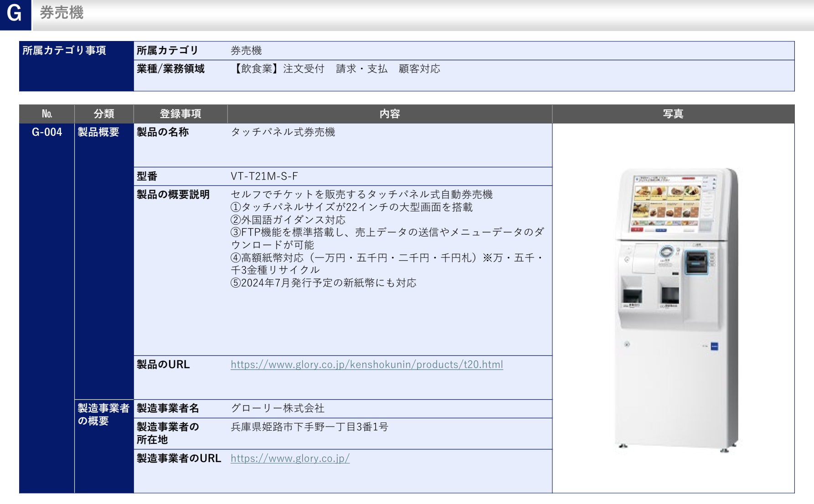Image resolution: width=814 pixels, height=504 pixels.
Task: Open the glory.co.jp manufacturer website link
Action: click(x=289, y=458)
